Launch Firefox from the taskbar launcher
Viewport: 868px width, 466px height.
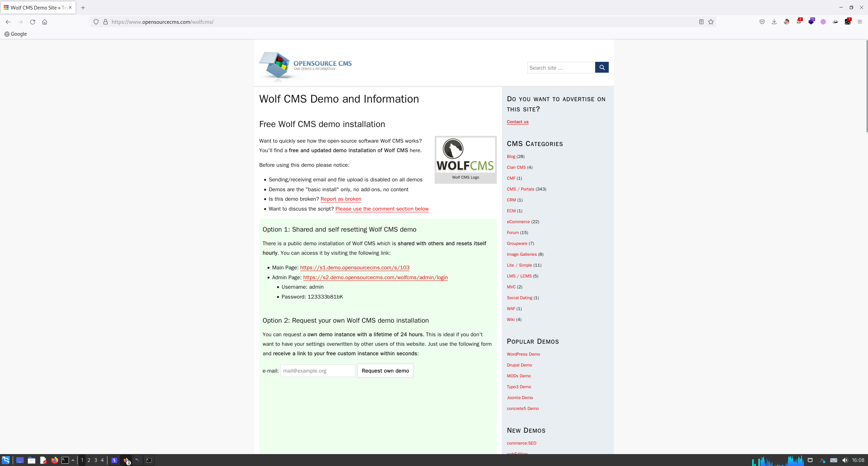pos(55,460)
